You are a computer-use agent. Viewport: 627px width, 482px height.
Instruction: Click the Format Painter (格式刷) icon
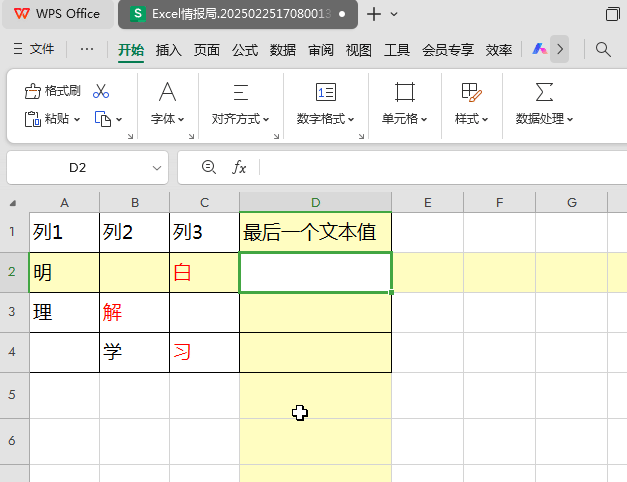(33, 91)
